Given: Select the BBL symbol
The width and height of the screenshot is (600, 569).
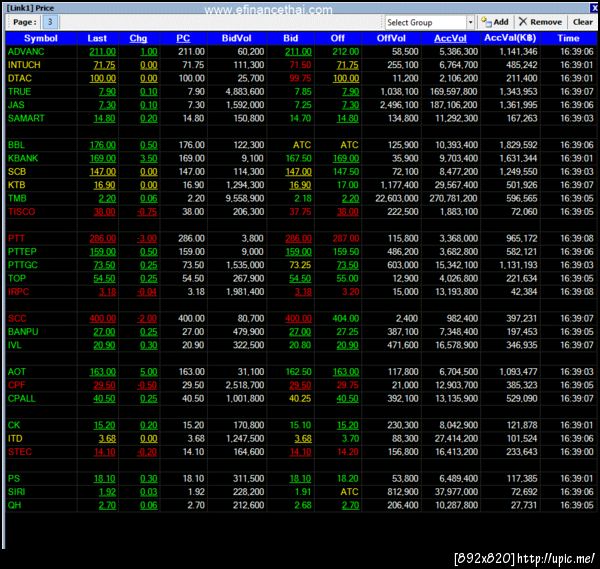Looking at the screenshot, I should [x=16, y=145].
